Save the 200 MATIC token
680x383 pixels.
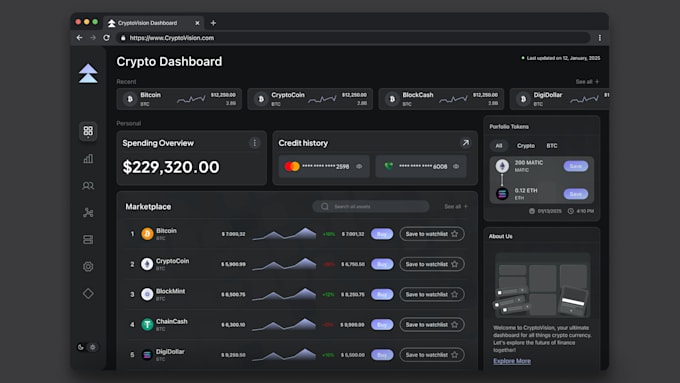pos(575,166)
